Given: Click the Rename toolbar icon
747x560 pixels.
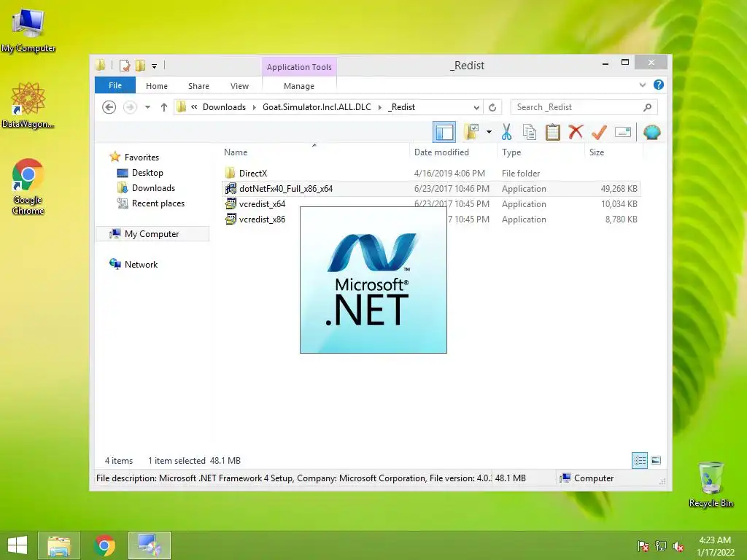Looking at the screenshot, I should click(623, 132).
